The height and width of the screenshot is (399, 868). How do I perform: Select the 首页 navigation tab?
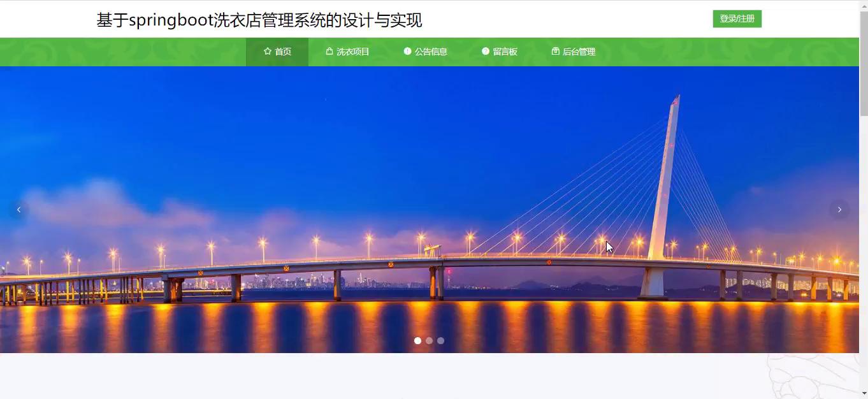coord(277,52)
